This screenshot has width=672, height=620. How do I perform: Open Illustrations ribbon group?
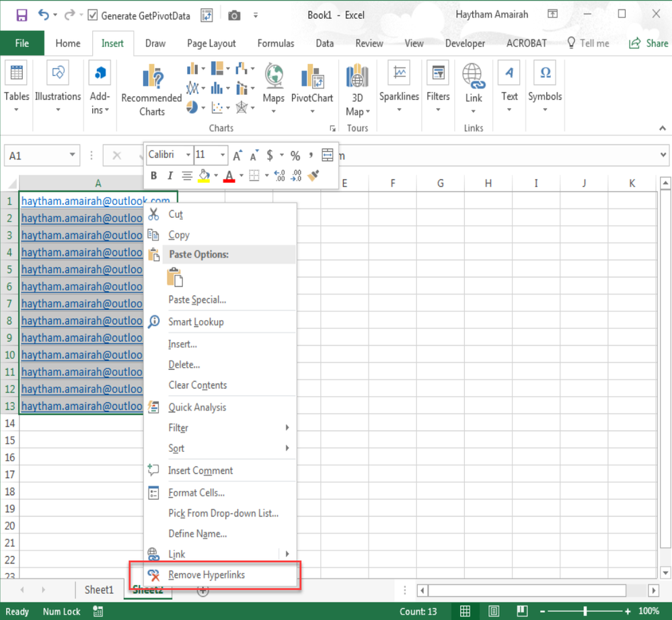(x=58, y=88)
